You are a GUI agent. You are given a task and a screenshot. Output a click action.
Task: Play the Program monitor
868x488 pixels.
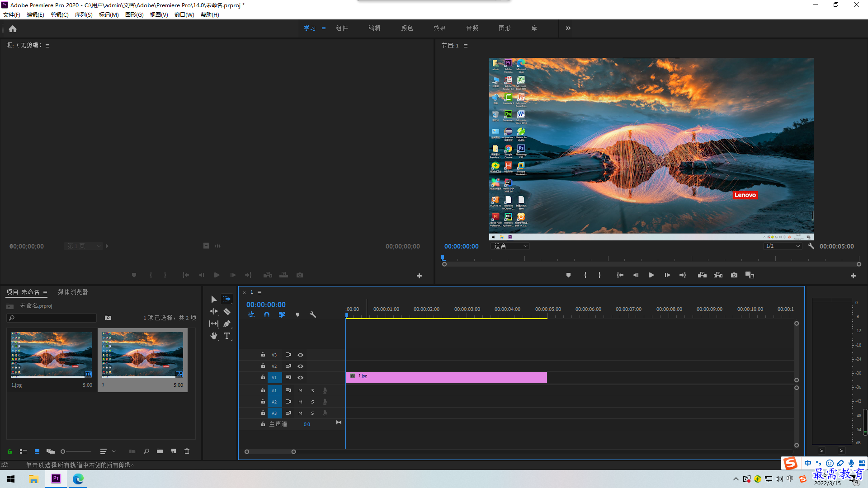(x=651, y=275)
